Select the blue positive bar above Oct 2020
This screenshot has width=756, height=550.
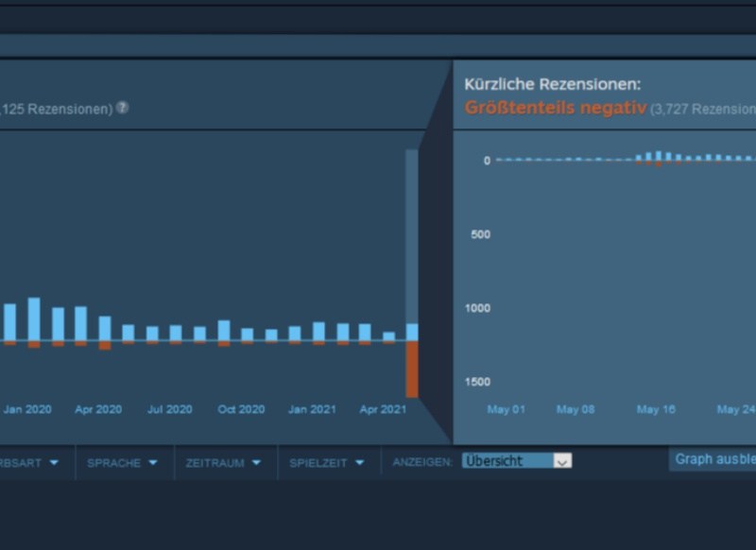(x=224, y=330)
